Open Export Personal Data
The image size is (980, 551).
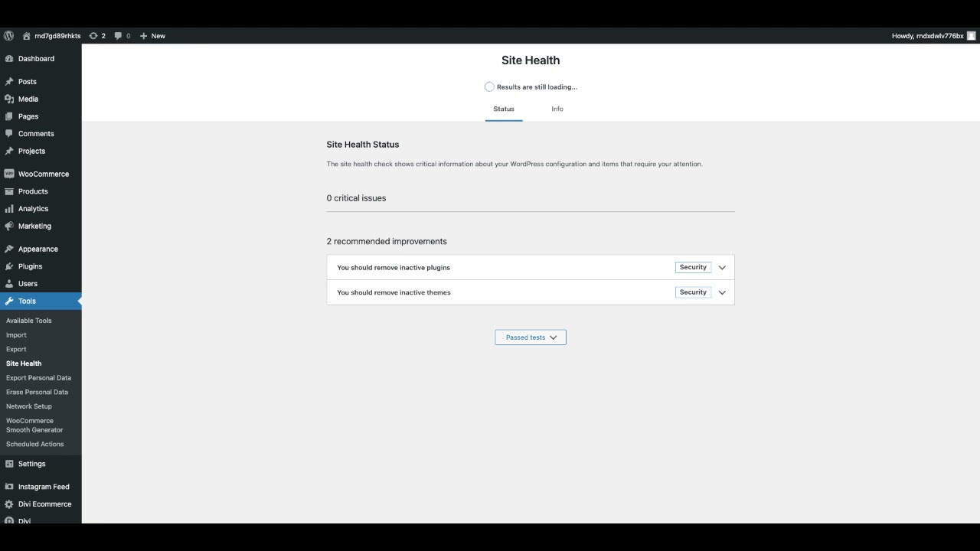(x=38, y=378)
